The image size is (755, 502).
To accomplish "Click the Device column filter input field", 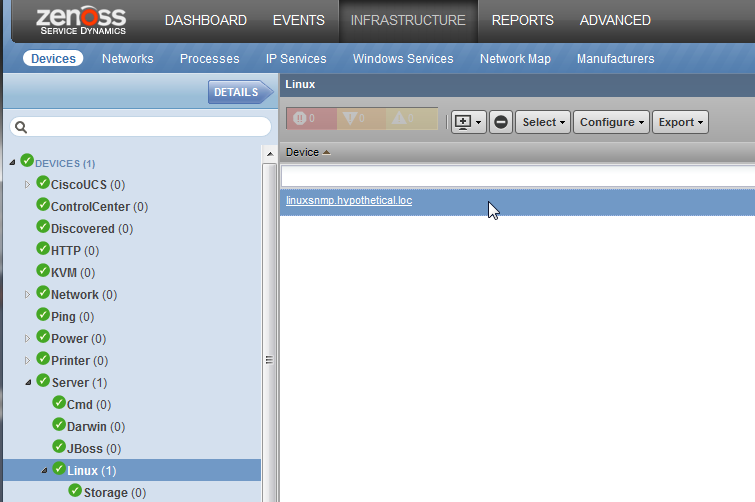I will click(518, 176).
